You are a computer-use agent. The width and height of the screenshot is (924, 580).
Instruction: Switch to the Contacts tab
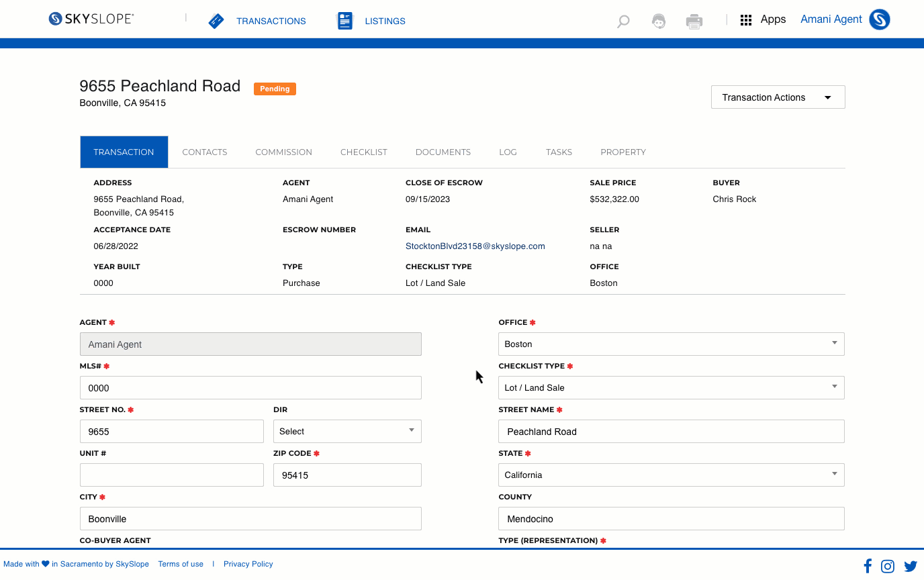tap(205, 152)
